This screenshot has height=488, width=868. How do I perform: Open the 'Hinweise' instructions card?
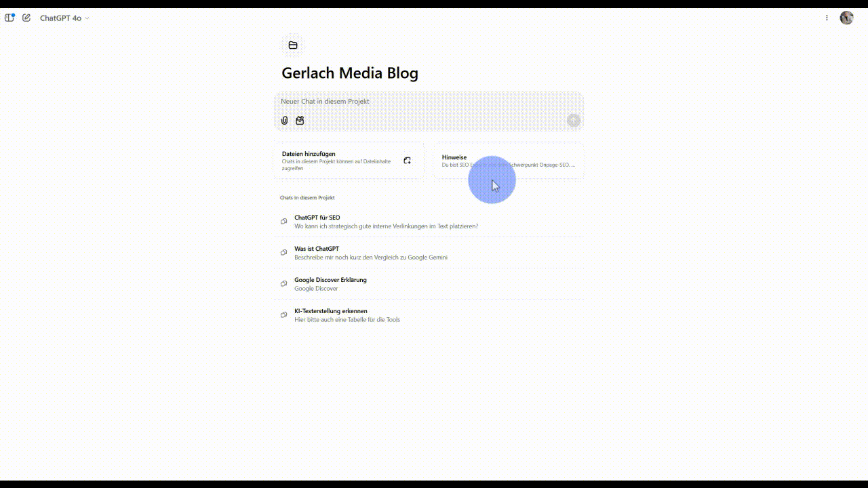(509, 161)
